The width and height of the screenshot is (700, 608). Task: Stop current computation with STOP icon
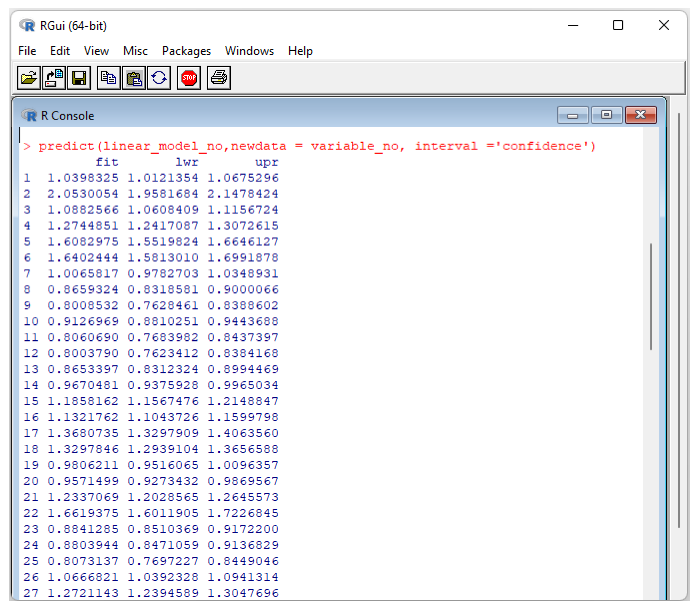(189, 78)
